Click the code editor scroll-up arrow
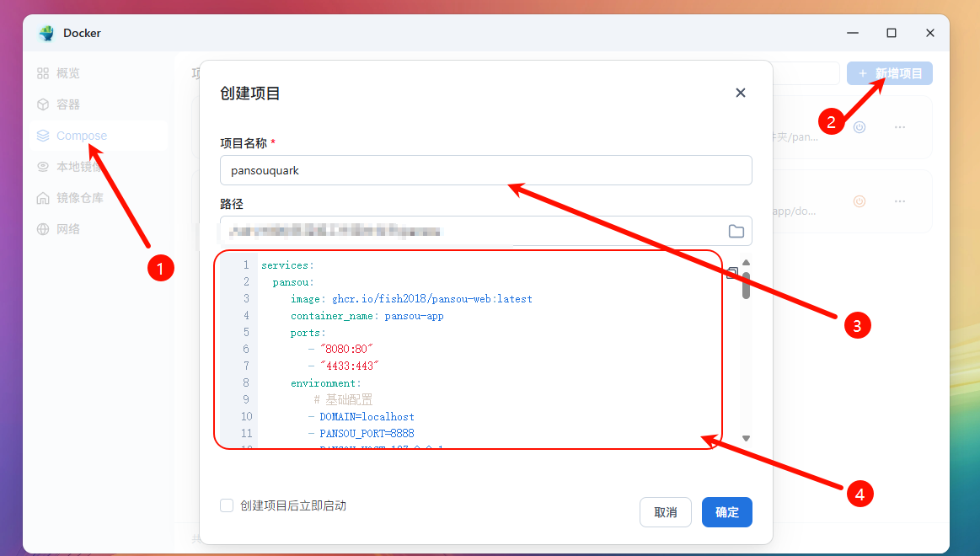This screenshot has width=980, height=556. coord(746,262)
